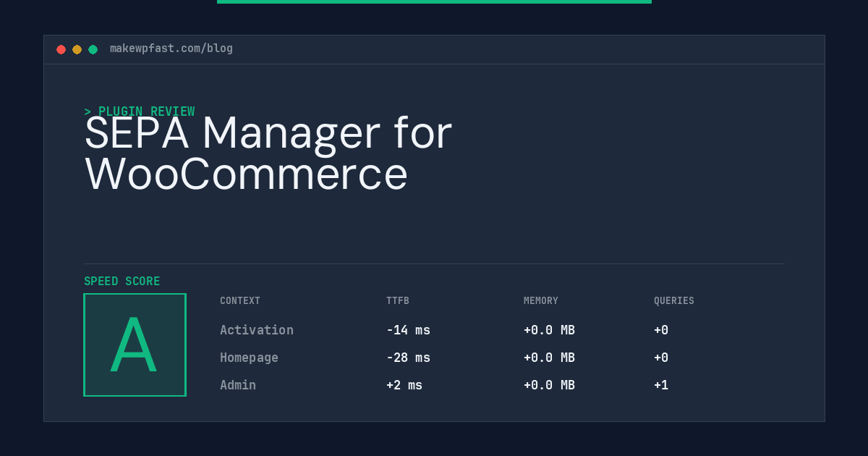Click the 'SPEED SCORE' label

click(122, 282)
